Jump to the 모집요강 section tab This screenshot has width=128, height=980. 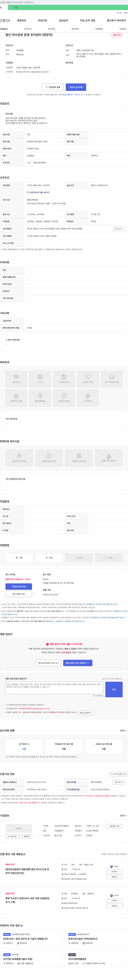pyautogui.click(x=4, y=29)
